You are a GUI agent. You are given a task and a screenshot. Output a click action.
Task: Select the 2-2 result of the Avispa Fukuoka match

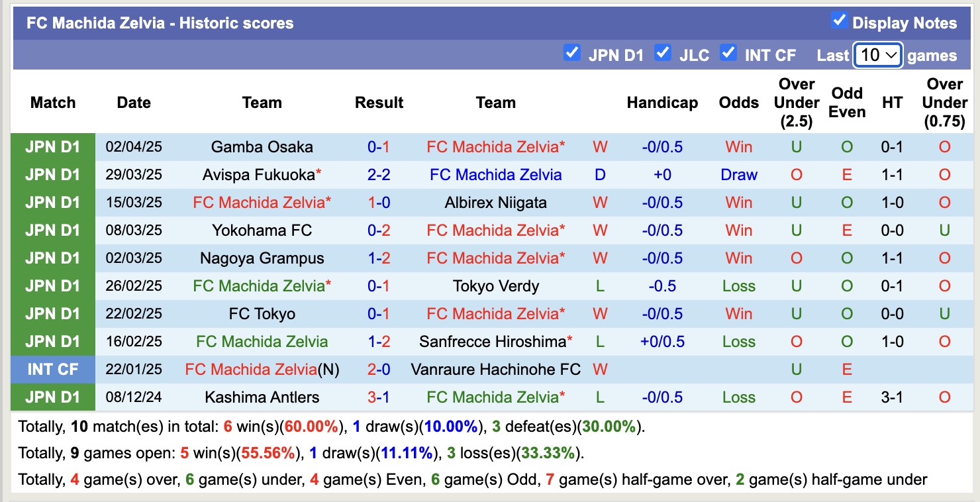(379, 175)
